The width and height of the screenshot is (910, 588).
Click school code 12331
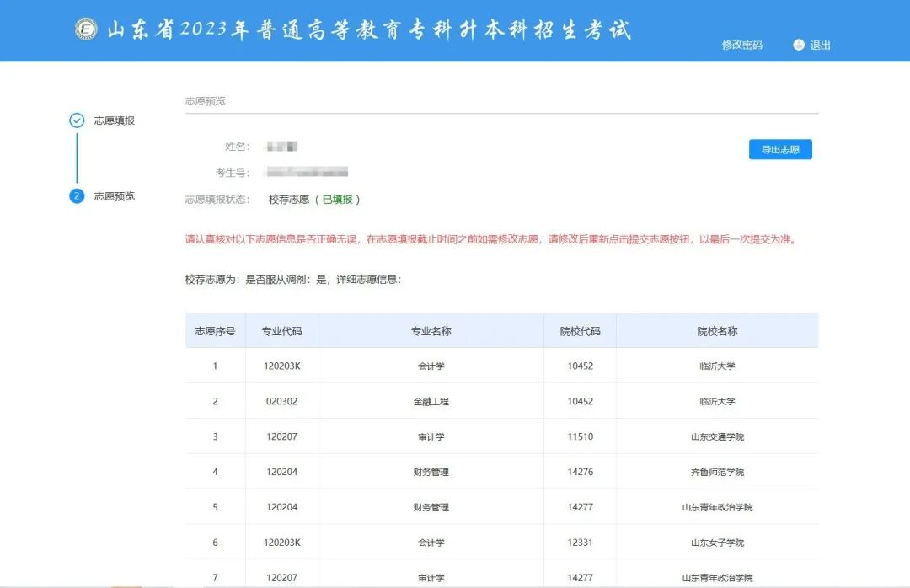pyautogui.click(x=581, y=543)
